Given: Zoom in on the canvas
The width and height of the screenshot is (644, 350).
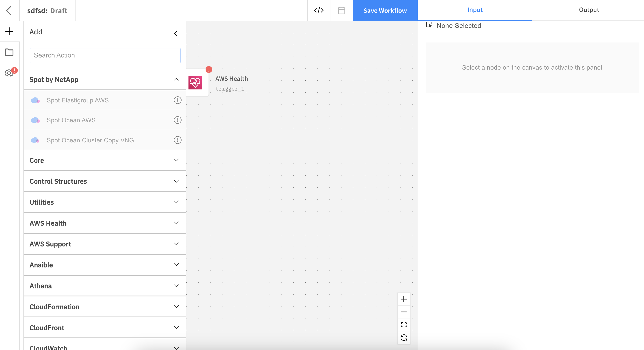Looking at the screenshot, I should (x=404, y=299).
